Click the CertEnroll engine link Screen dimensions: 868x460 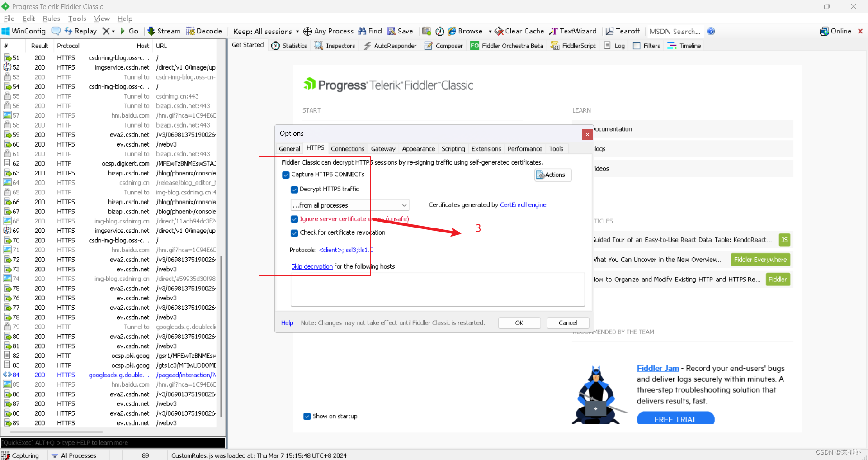click(x=523, y=205)
